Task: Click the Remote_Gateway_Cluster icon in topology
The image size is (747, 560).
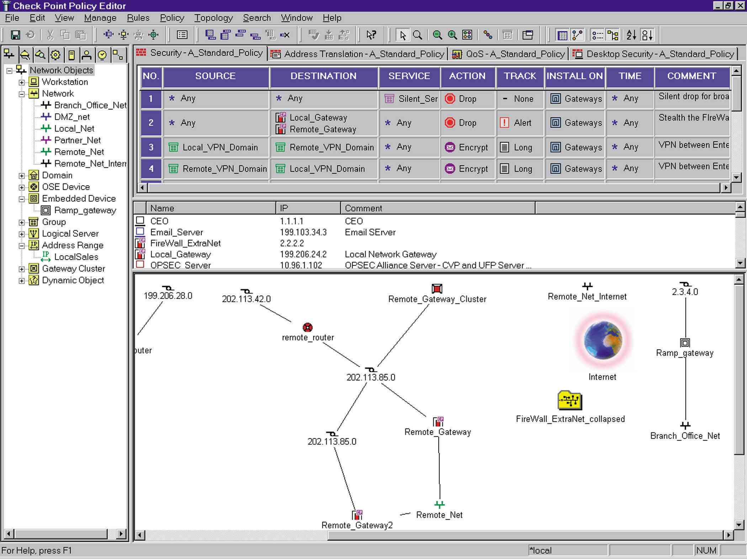Action: 437,288
